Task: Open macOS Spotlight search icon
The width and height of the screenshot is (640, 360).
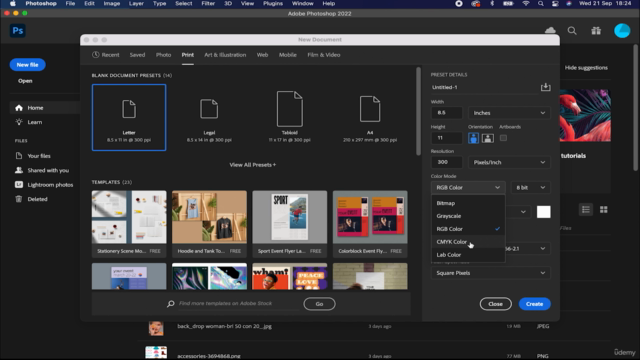Action: coord(541,4)
